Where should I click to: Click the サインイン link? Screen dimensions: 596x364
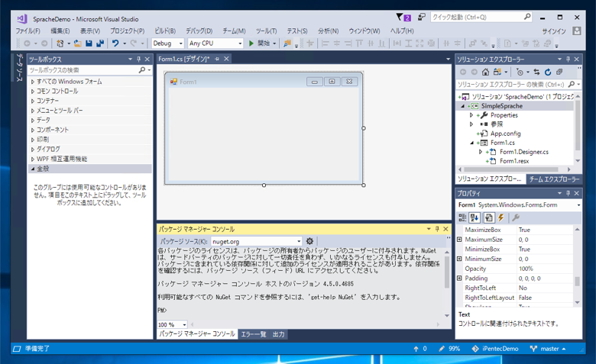(554, 31)
